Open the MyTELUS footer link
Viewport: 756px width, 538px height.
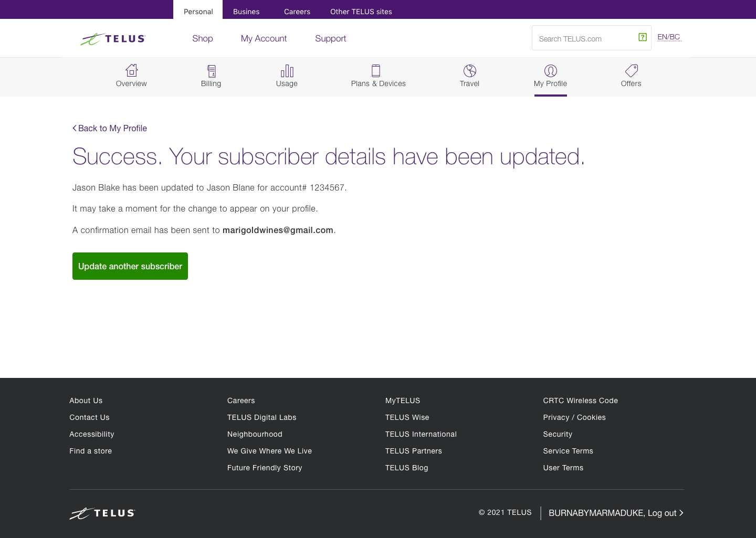(x=403, y=400)
